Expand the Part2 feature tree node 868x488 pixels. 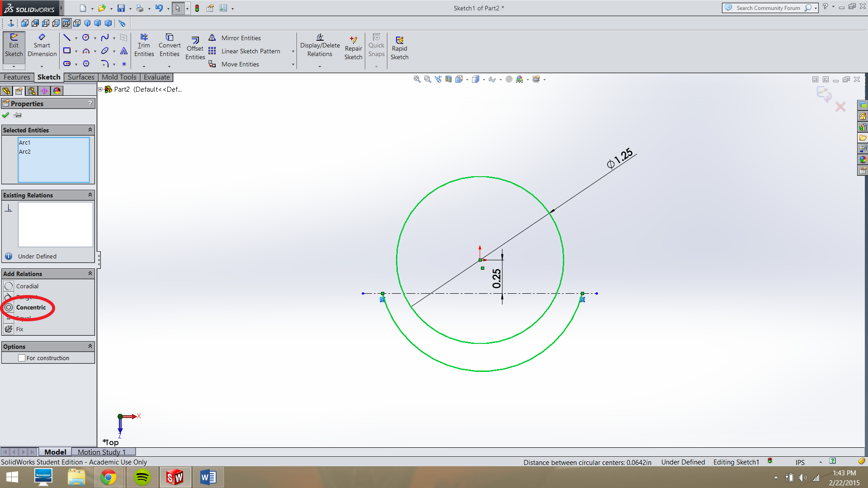coord(100,89)
